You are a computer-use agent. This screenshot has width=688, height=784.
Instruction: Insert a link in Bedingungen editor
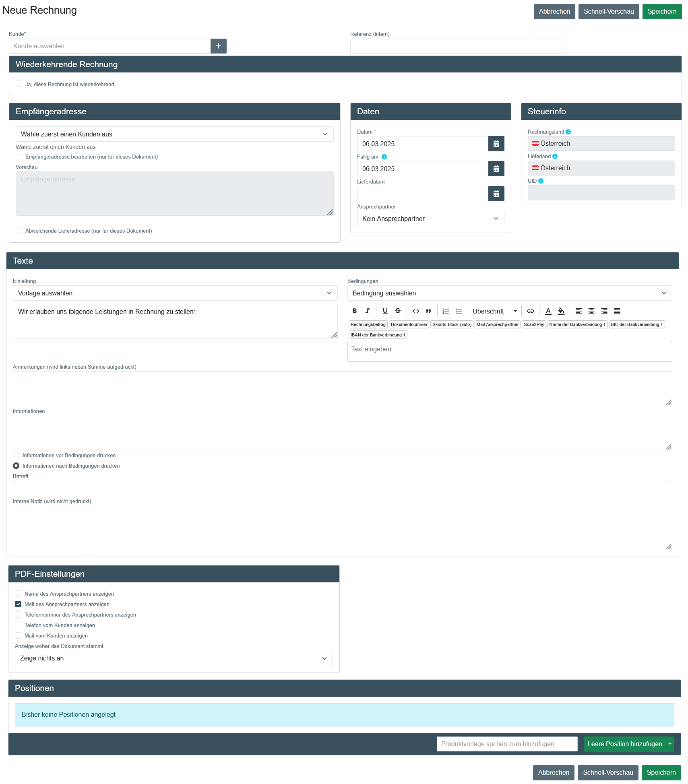[531, 311]
